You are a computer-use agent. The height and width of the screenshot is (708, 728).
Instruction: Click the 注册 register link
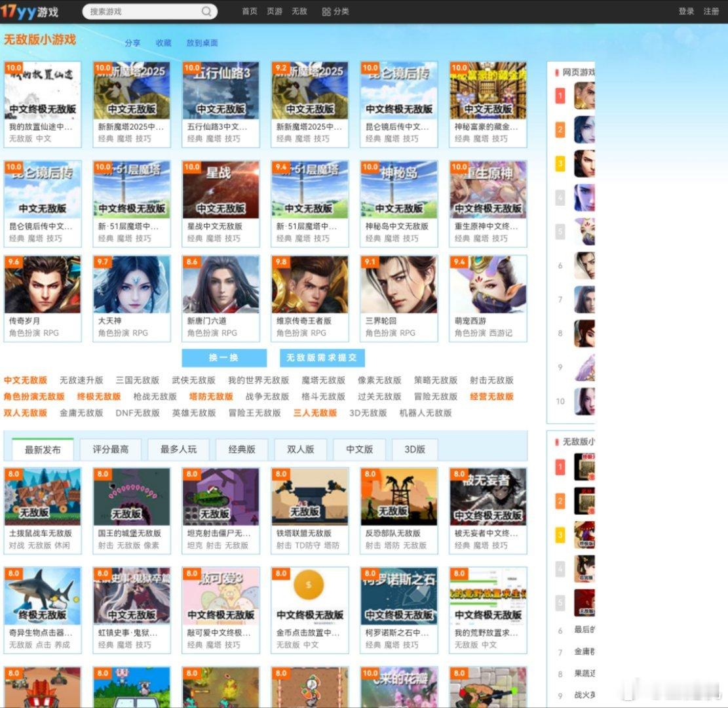711,11
